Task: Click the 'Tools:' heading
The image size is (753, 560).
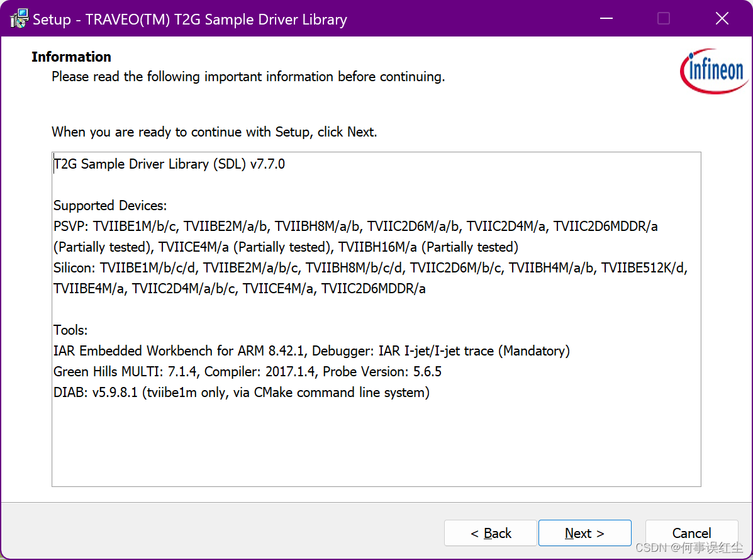Action: tap(70, 330)
